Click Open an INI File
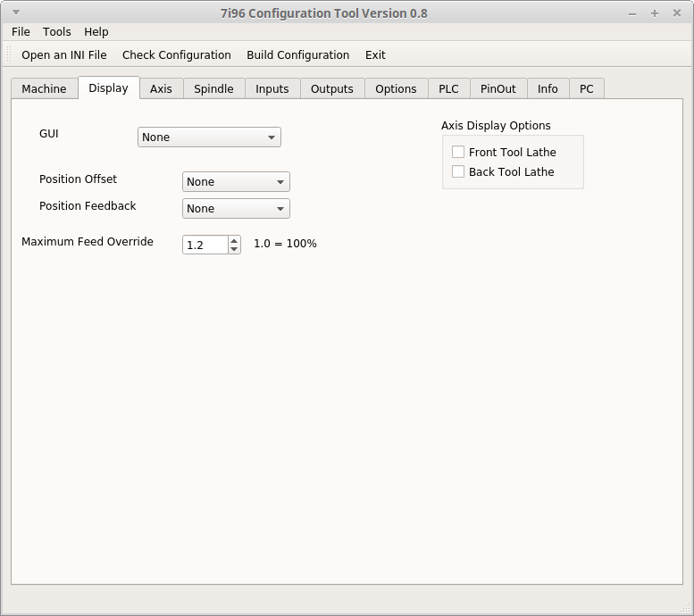The height and width of the screenshot is (616, 694). coord(64,54)
